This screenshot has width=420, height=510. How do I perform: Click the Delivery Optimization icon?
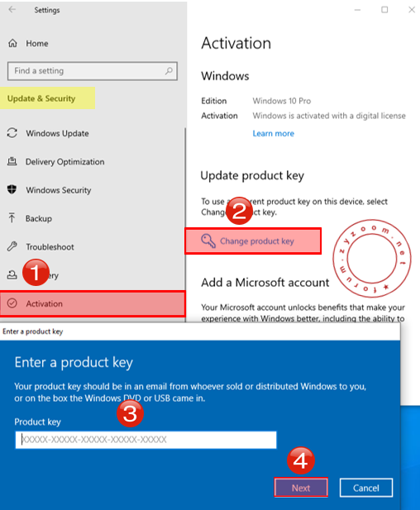tap(12, 161)
